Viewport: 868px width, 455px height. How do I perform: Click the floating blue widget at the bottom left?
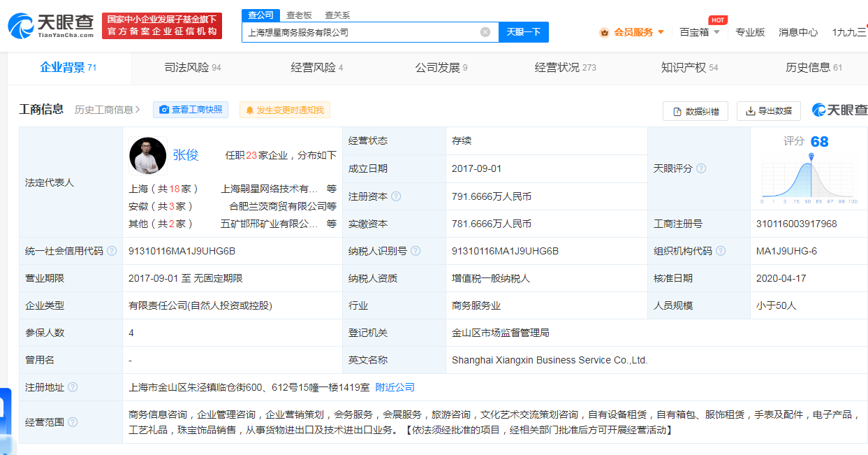coord(6,421)
